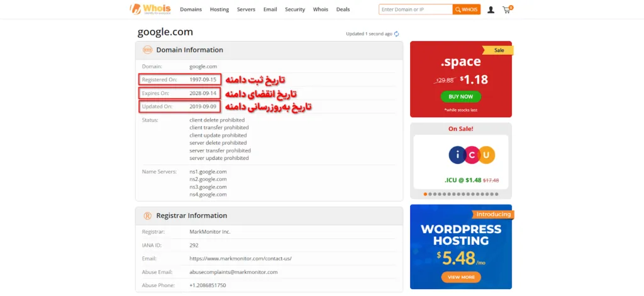Select the first carousel dot under ICU ad
Screen dimensions: 644x296
click(x=425, y=194)
